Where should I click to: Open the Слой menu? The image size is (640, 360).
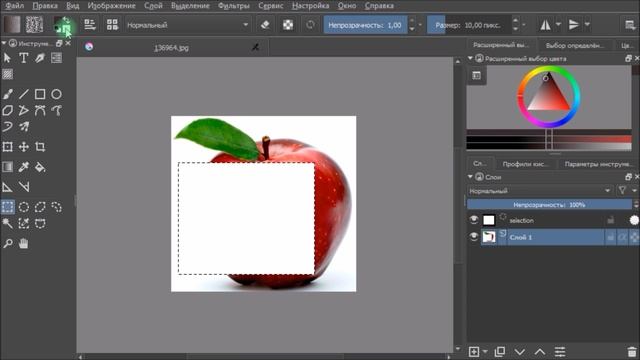point(153,6)
